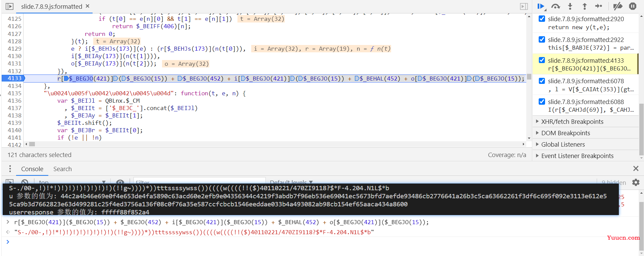The height and width of the screenshot is (256, 644).
Task: Click the '121 characters selected' status
Action: [40, 155]
